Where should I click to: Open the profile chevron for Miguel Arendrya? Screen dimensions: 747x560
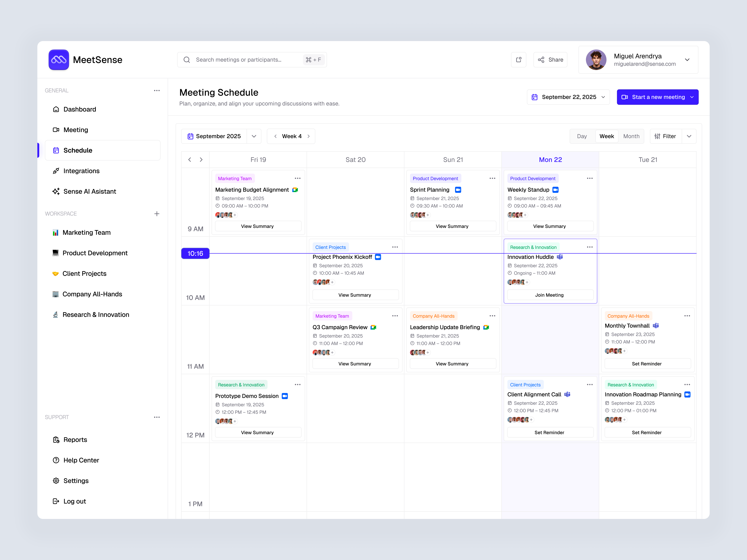[687, 60]
